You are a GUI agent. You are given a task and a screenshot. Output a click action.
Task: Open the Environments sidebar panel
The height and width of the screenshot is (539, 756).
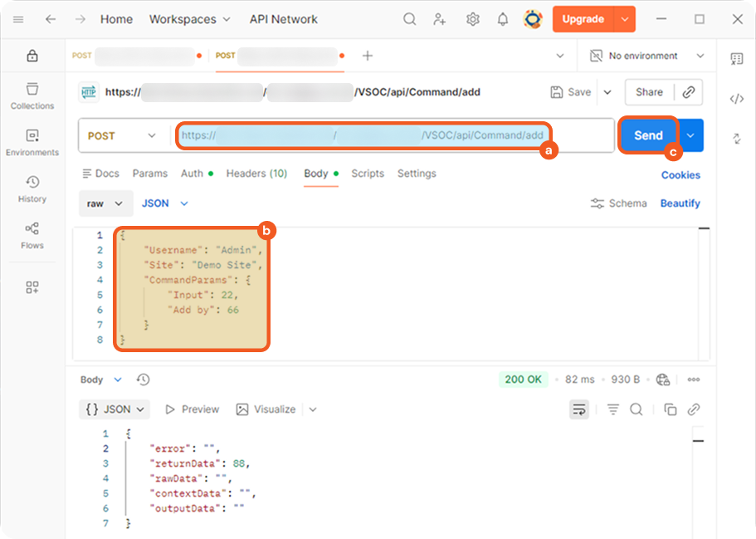click(x=32, y=142)
